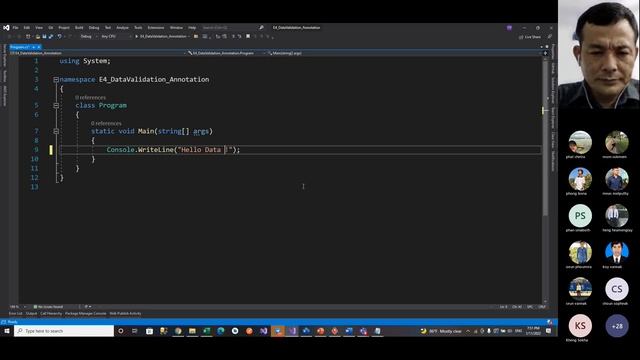
Task: Click the taskbar search box
Action: pos(64,331)
